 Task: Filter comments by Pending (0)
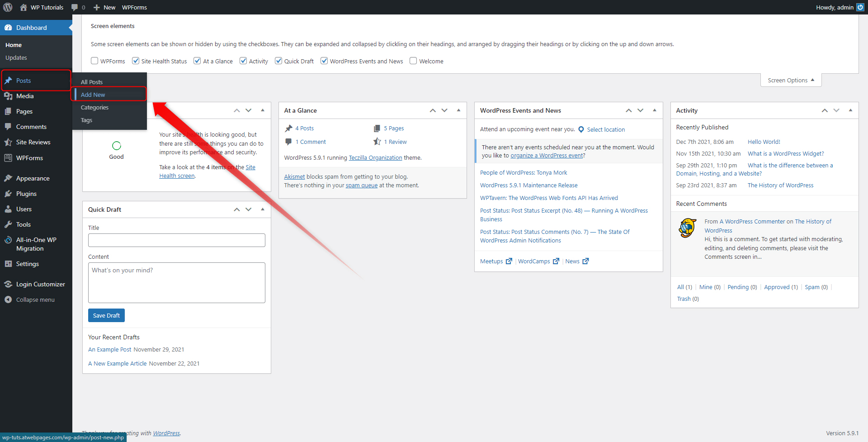742,287
